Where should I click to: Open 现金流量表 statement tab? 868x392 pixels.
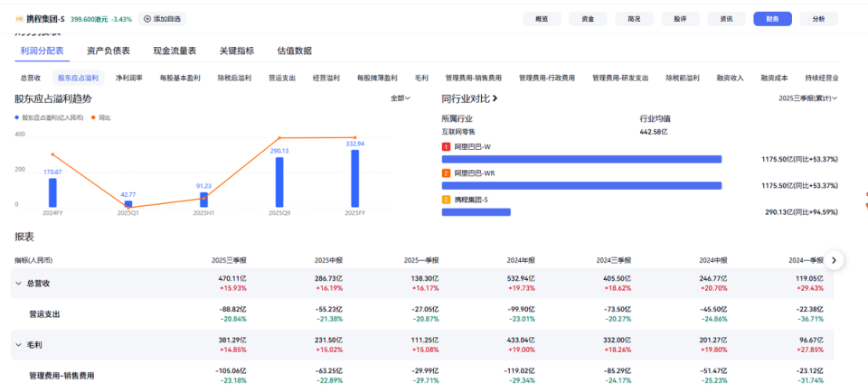175,51
